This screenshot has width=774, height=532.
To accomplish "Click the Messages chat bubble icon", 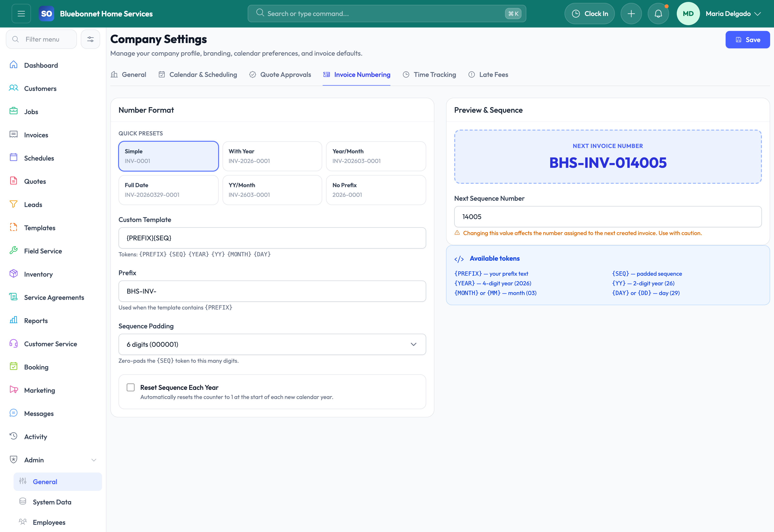I will click(x=14, y=413).
